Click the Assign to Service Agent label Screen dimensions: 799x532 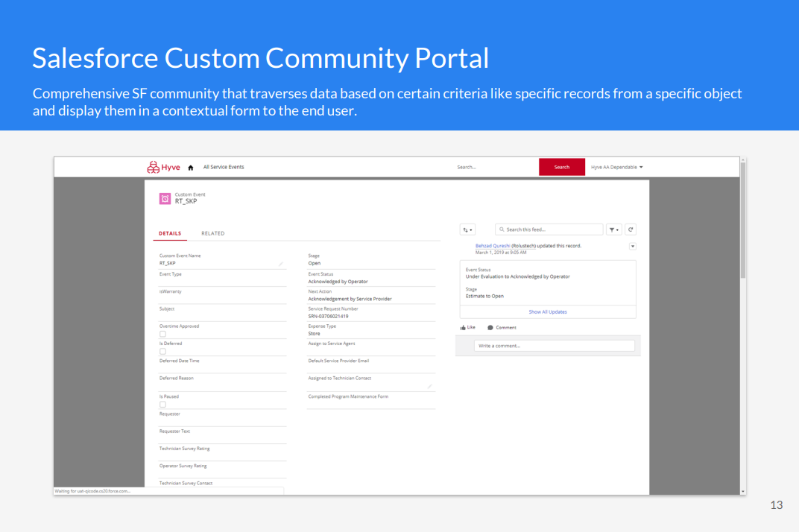tap(332, 343)
